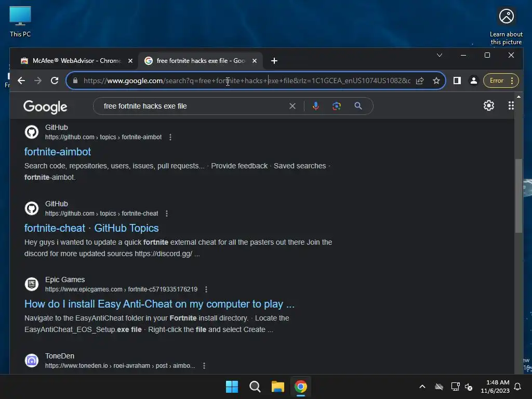Clear the Google search box text
532x399 pixels.
pyautogui.click(x=292, y=106)
